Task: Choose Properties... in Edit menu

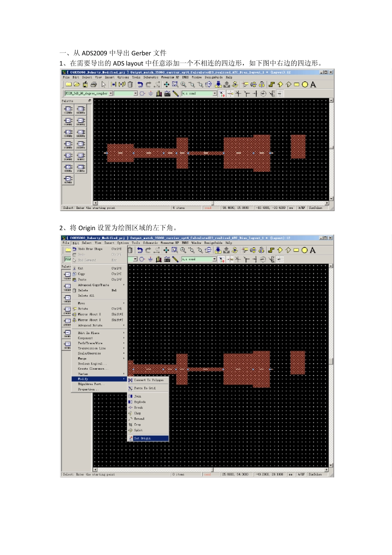Action: pos(99,389)
